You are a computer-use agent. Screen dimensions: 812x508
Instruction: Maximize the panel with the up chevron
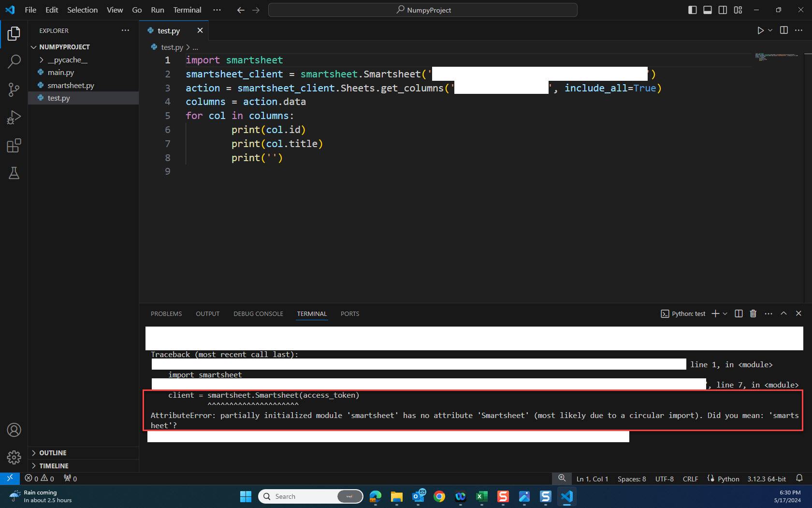point(783,314)
